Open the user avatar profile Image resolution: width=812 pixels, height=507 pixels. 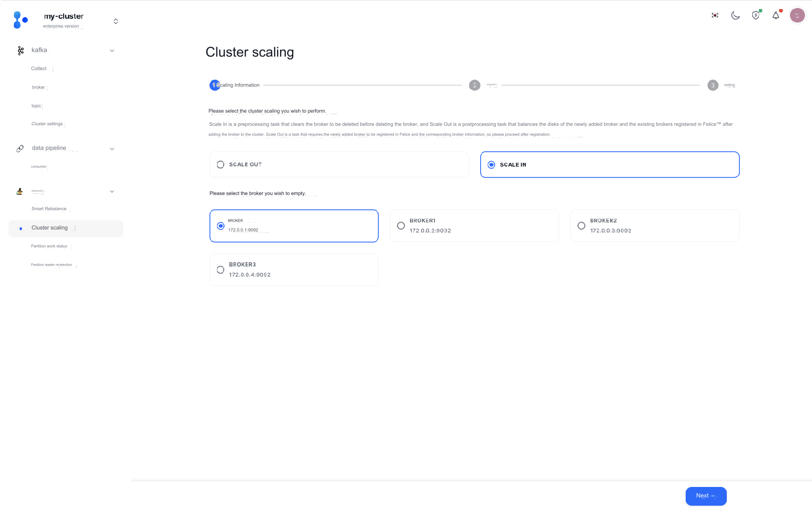(797, 16)
